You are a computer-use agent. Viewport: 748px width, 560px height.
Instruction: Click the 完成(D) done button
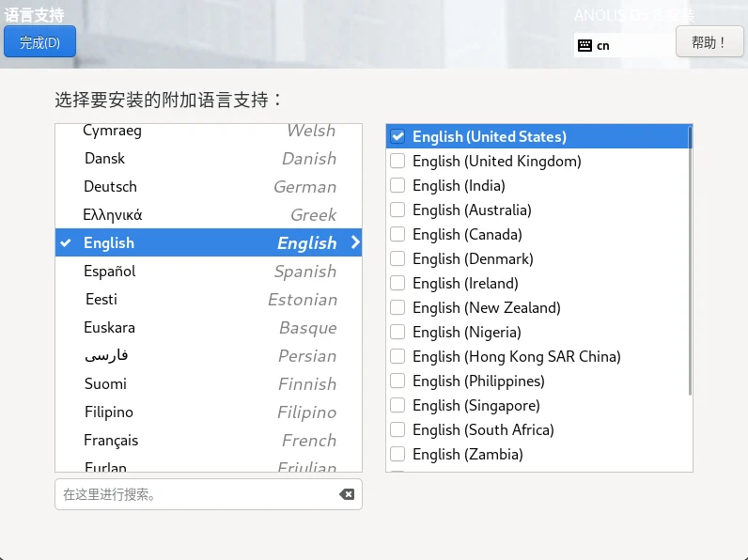click(39, 42)
